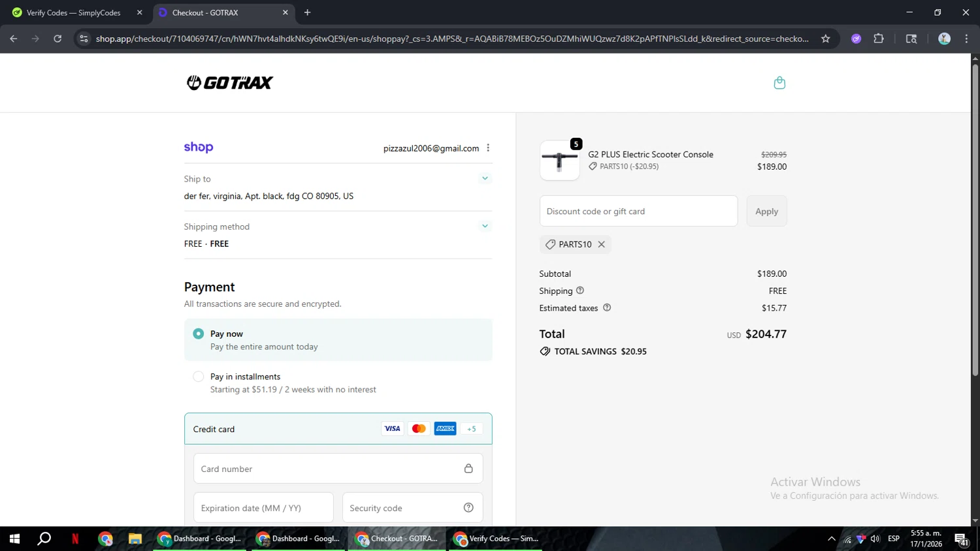Click the Credit card payment header
The image size is (980, 551).
coord(338,429)
